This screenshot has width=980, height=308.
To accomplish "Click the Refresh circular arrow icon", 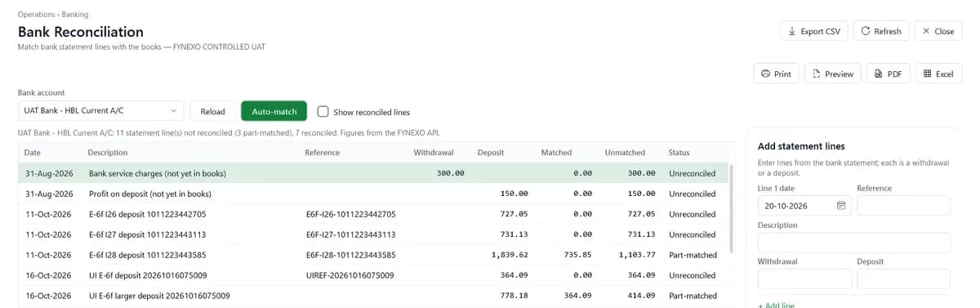I will tap(865, 31).
